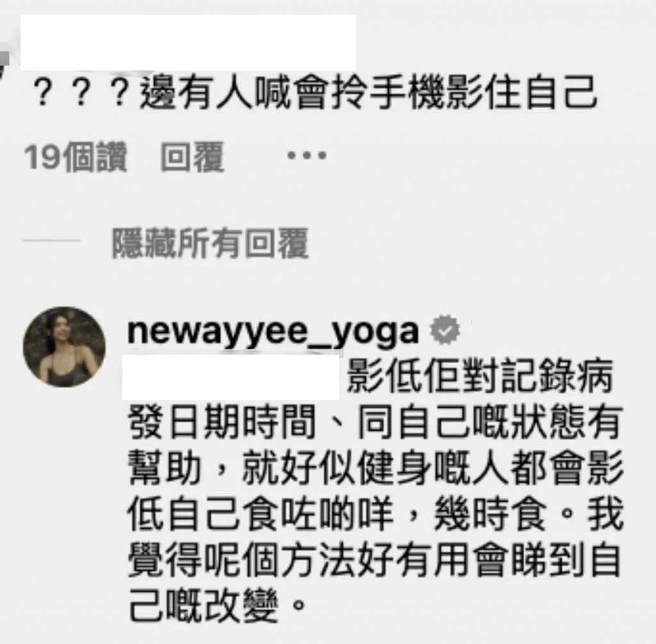Open the three-dot more options menu
The height and width of the screenshot is (644, 656).
click(307, 156)
